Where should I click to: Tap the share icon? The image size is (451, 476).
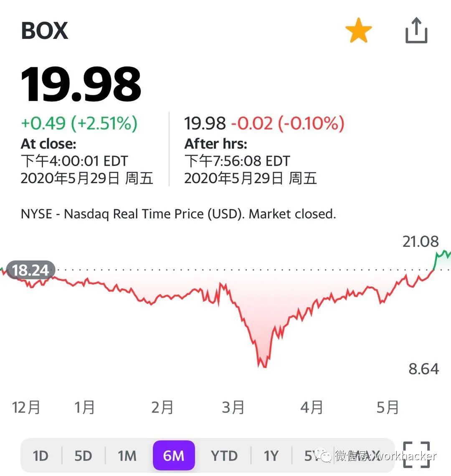[x=416, y=30]
